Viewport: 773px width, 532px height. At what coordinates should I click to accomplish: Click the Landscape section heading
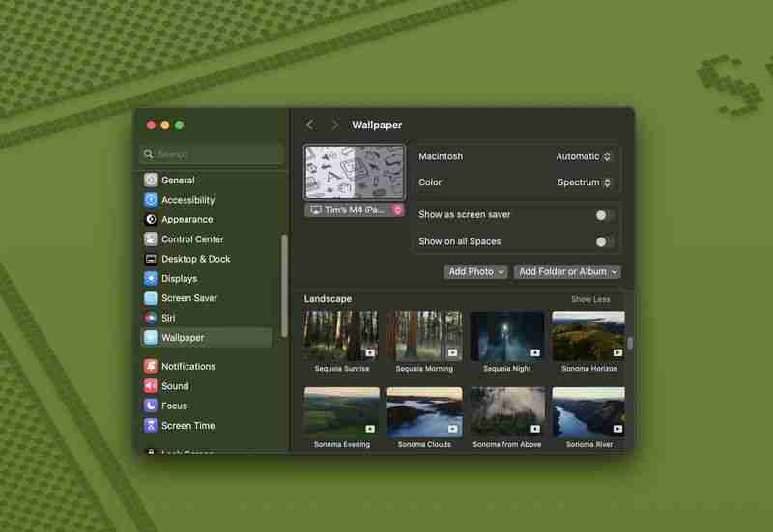(x=328, y=299)
